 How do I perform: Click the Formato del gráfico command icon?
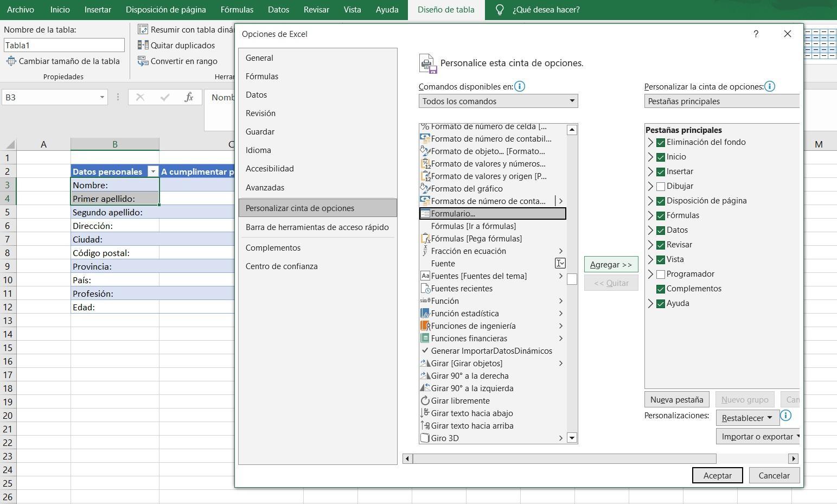click(x=425, y=188)
